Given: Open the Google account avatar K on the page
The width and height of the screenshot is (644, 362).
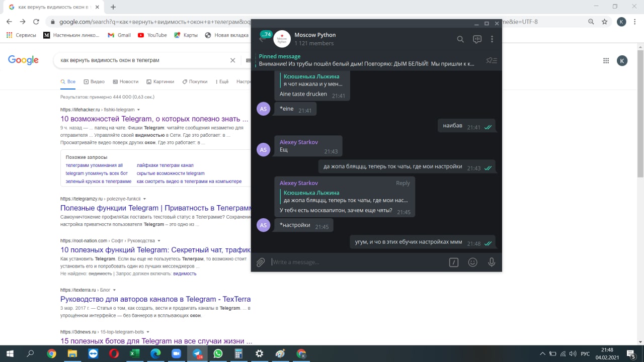Looking at the screenshot, I should coord(622,61).
